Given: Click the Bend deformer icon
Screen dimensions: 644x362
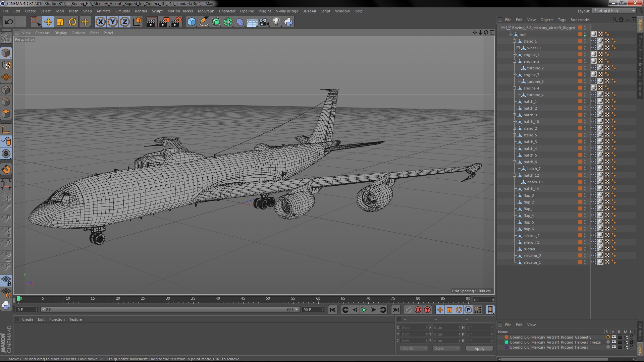Looking at the screenshot, I should click(x=240, y=22).
